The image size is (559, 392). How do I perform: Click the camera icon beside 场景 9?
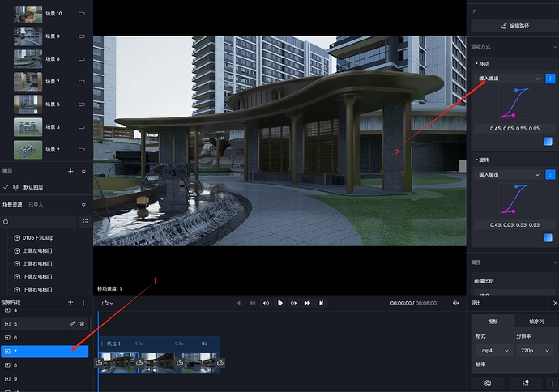(82, 36)
